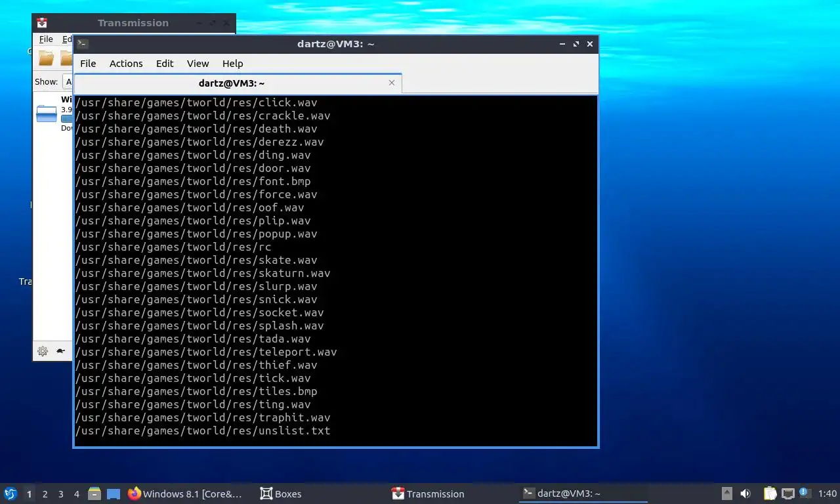The height and width of the screenshot is (504, 840).
Task: Click the snick.wav path line in terminal
Action: tap(196, 300)
